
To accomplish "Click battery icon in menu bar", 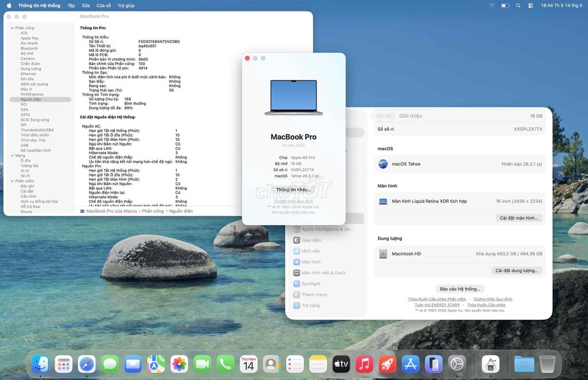I will pyautogui.click(x=505, y=6).
